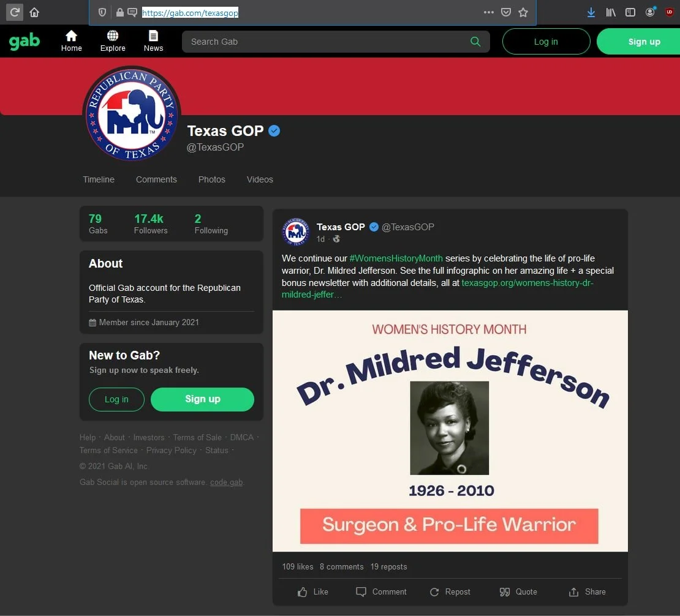
Task: View the 2 Following list
Action: 211,223
